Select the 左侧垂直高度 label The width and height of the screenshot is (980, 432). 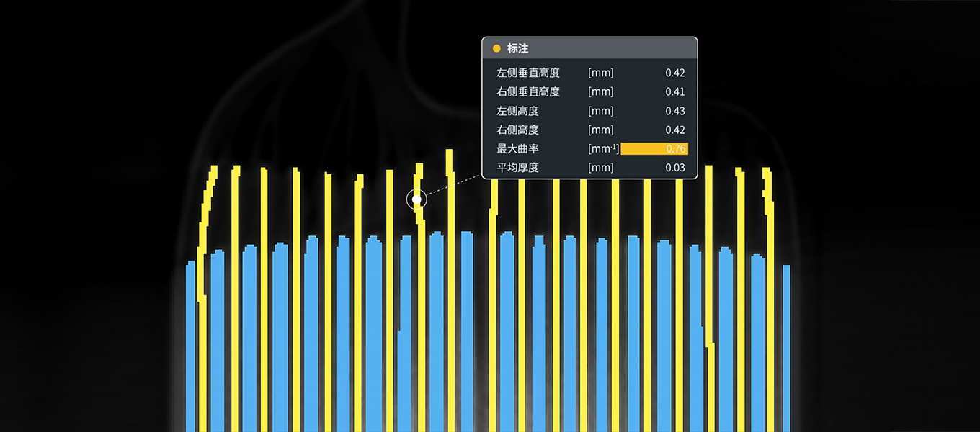(x=528, y=73)
